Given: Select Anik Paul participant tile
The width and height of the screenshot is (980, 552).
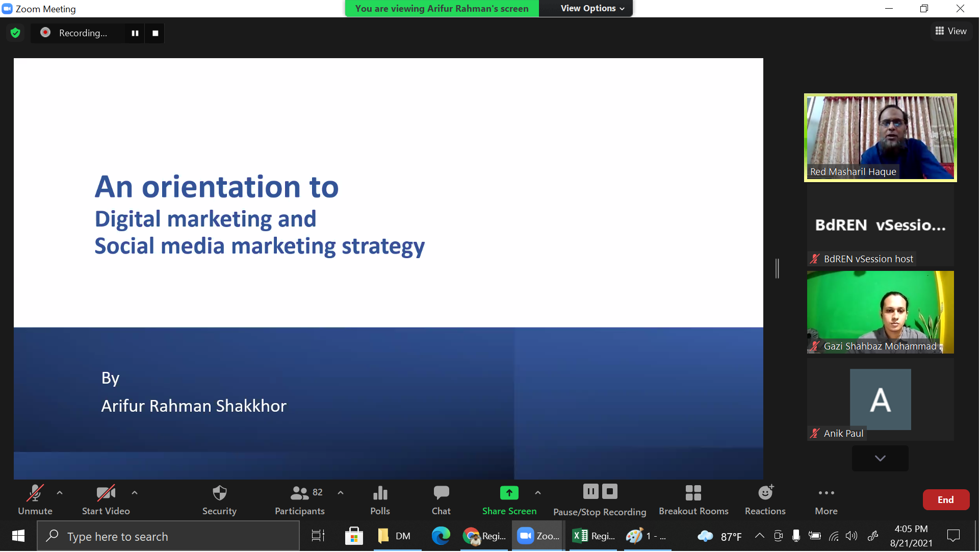Looking at the screenshot, I should [881, 400].
